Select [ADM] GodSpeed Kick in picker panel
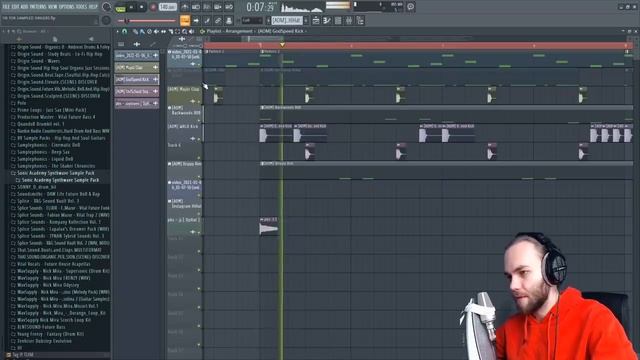Image resolution: width=640 pixels, height=360 pixels. pos(137,80)
